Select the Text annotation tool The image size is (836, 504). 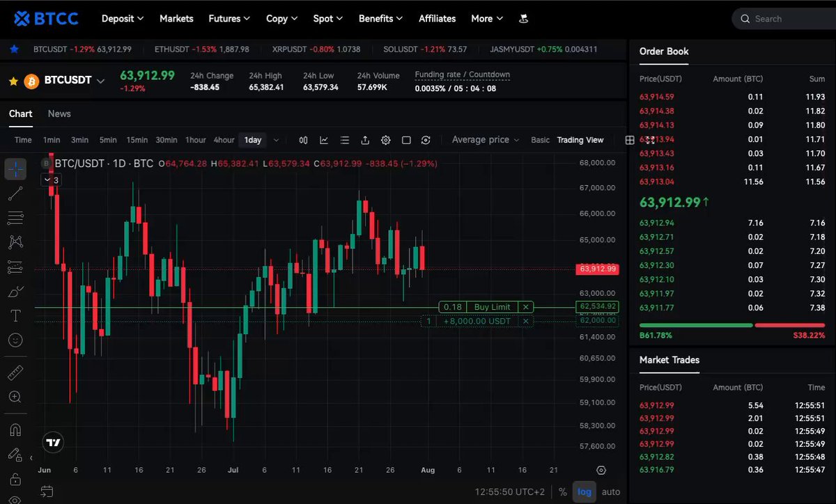[x=15, y=315]
